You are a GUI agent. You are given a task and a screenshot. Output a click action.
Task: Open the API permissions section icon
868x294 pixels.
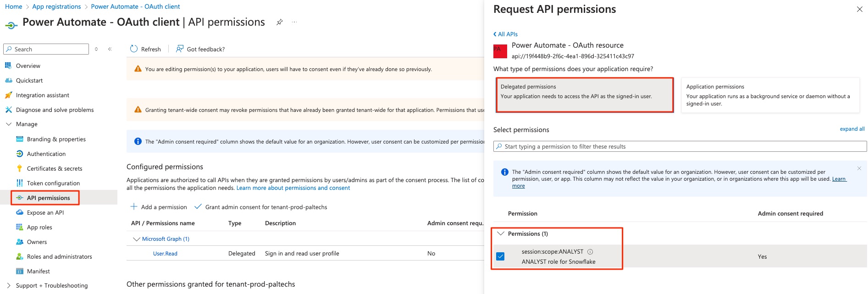click(x=19, y=198)
